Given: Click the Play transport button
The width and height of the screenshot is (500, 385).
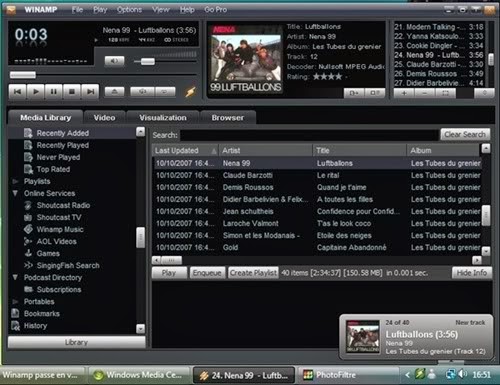Looking at the screenshot, I should (x=35, y=91).
